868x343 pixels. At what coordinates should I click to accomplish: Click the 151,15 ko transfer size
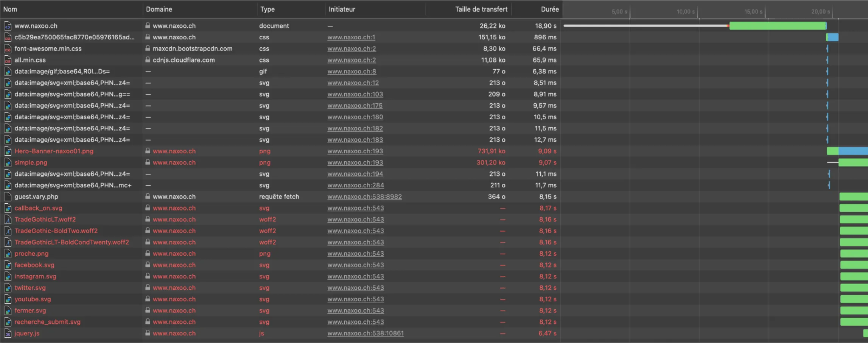492,37
